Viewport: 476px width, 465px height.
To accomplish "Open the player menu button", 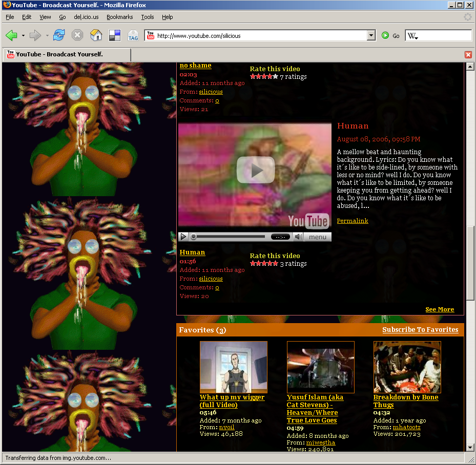I will [317, 237].
